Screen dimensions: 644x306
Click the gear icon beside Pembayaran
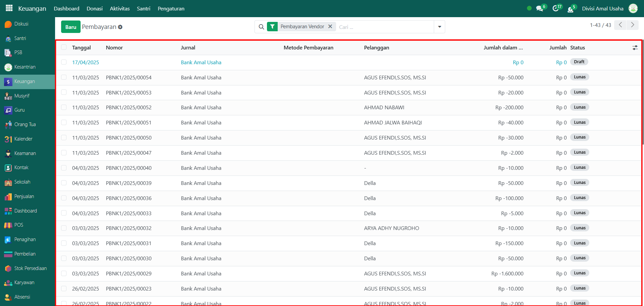pos(120,27)
